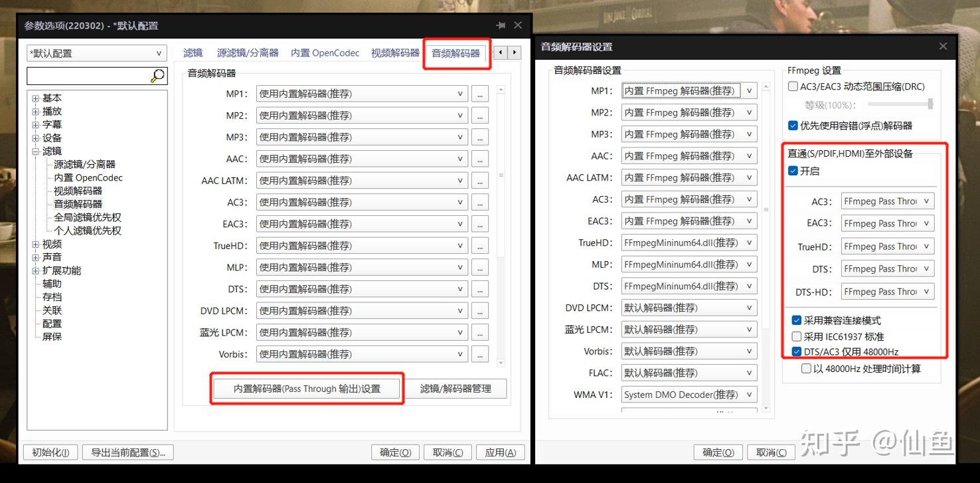This screenshot has width=980, height=483.
Task: Enable the 采用IEC61937标准 checkbox
Action: 795,336
